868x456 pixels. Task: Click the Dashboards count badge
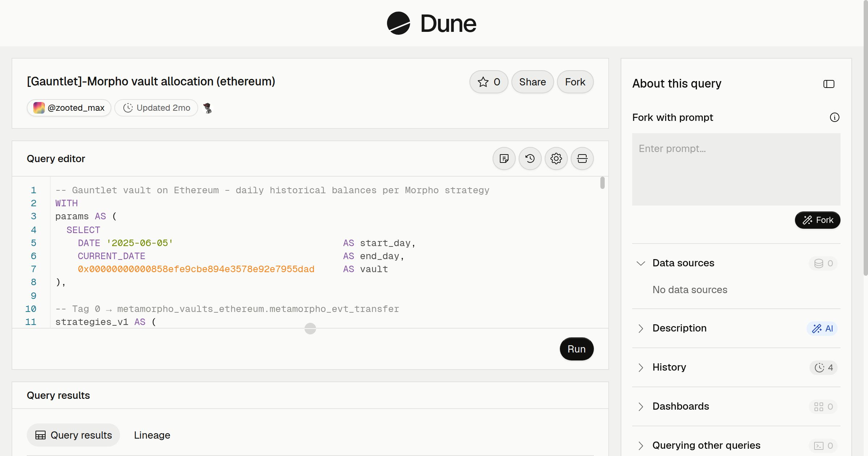pyautogui.click(x=823, y=406)
